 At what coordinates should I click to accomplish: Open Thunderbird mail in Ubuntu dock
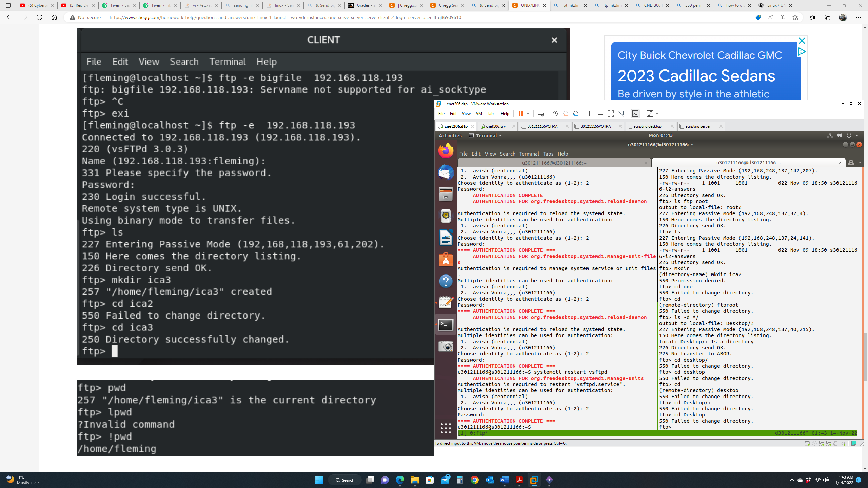(x=446, y=172)
